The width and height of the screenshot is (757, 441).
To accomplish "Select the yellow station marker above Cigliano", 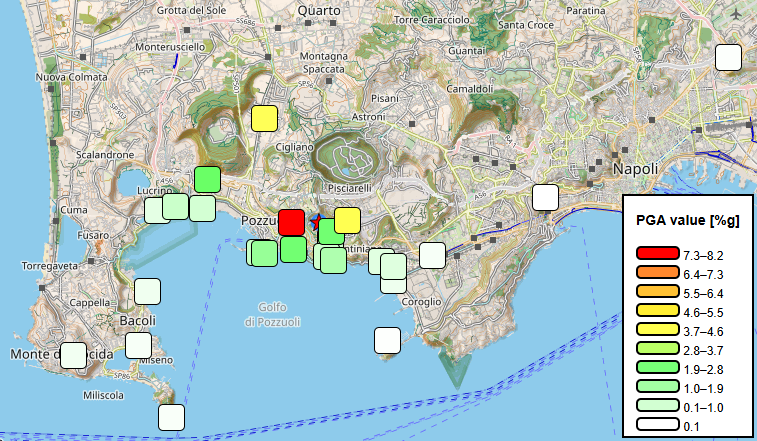I will coord(265,118).
